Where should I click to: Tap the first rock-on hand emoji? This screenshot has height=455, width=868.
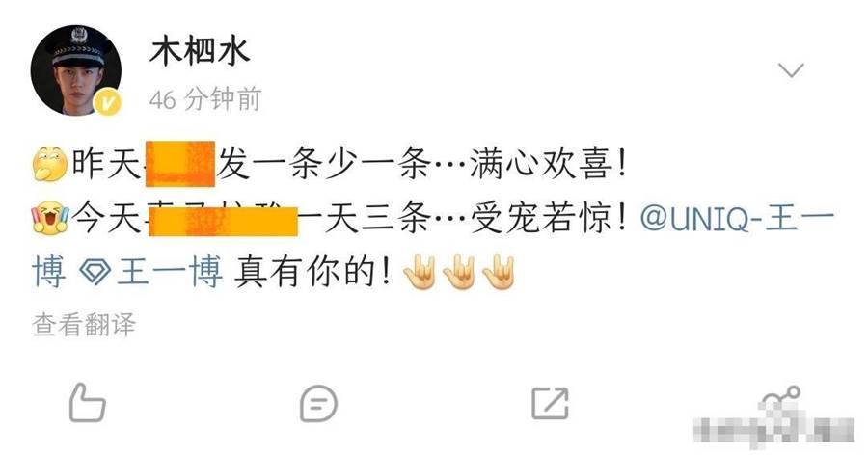point(420,271)
